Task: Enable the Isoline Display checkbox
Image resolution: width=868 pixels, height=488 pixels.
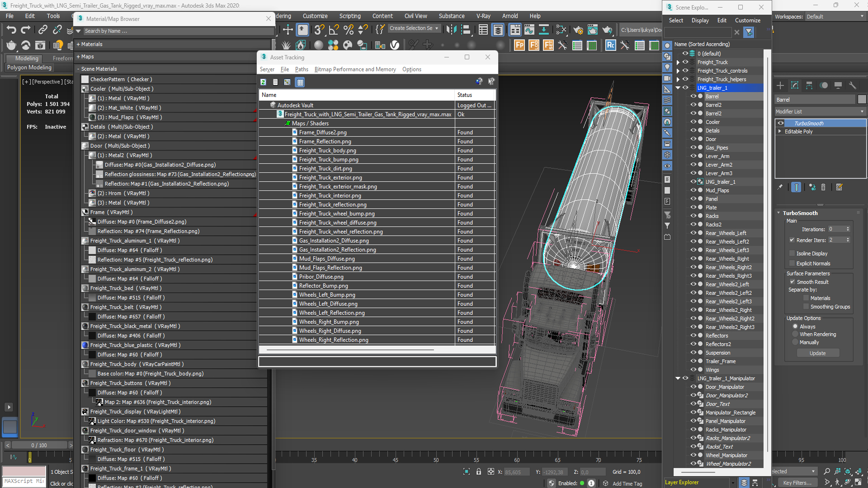Action: click(792, 253)
